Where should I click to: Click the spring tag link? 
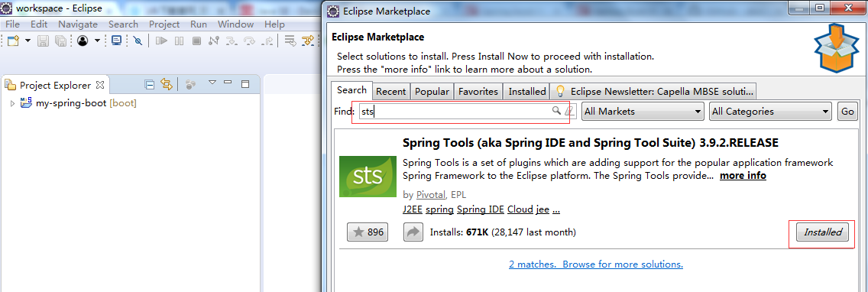(439, 210)
